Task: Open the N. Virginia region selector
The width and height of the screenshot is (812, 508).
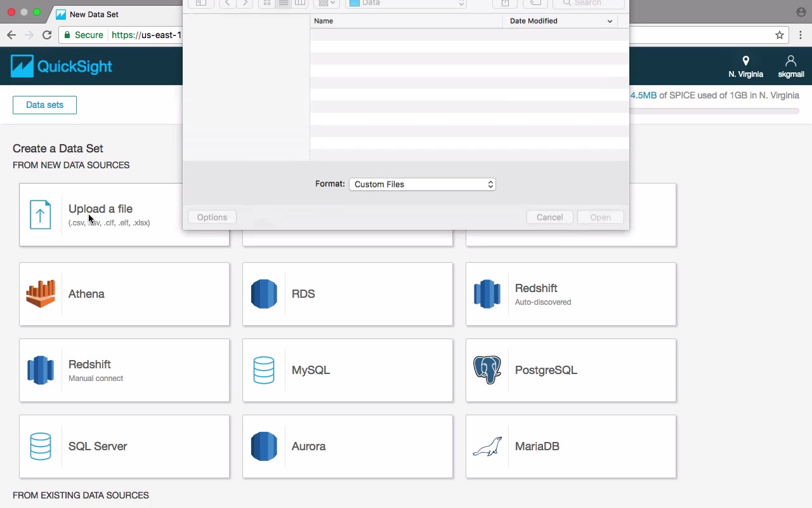Action: coord(746,66)
